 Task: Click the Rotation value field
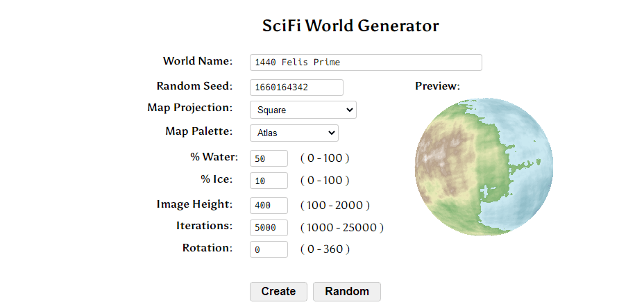point(269,249)
